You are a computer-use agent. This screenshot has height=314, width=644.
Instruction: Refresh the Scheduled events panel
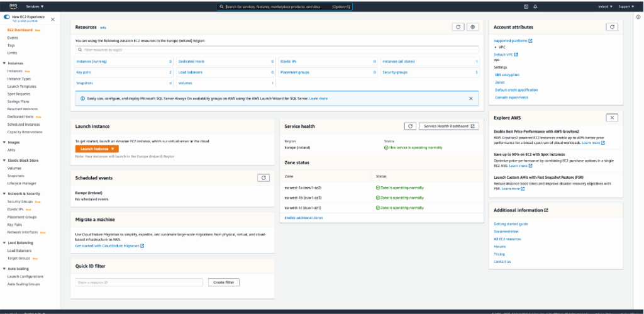(264, 178)
